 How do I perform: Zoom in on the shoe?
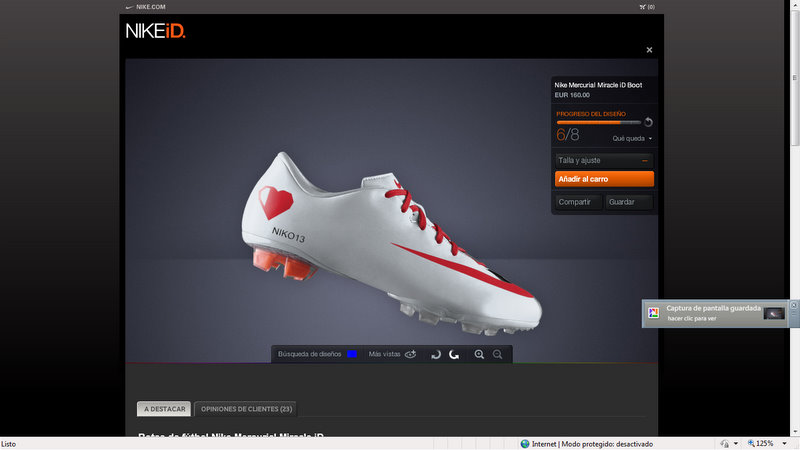(x=479, y=355)
